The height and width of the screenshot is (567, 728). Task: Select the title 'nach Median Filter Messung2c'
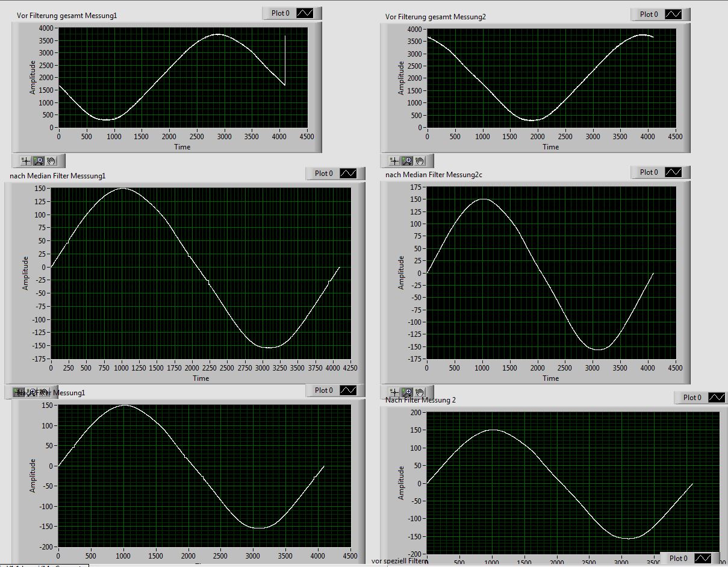tap(434, 175)
